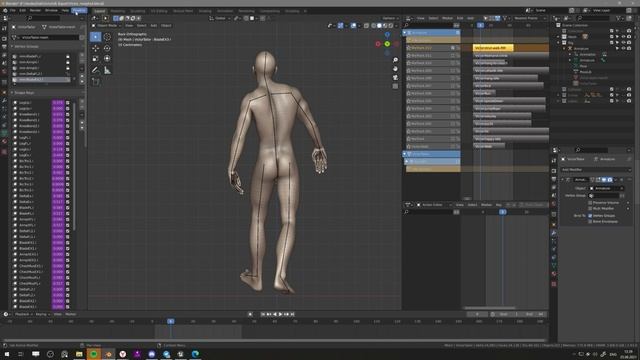Toggle Armature modifier viewport display icon
Screen dimensions: 640x360
604,180
